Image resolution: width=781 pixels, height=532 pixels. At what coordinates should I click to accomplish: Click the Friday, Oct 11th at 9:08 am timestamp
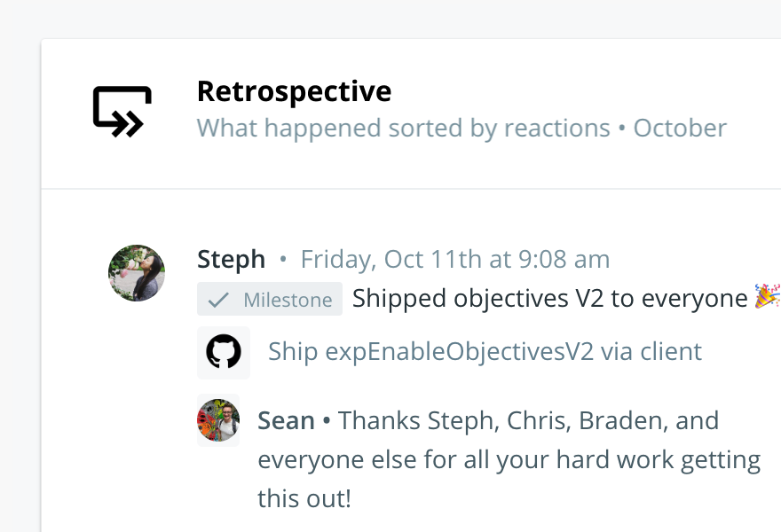tap(455, 259)
